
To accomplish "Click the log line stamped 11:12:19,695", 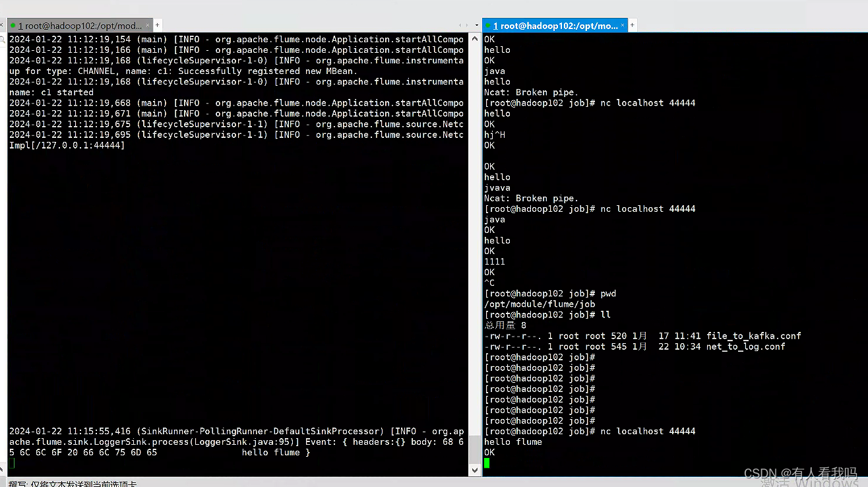I will [x=236, y=135].
